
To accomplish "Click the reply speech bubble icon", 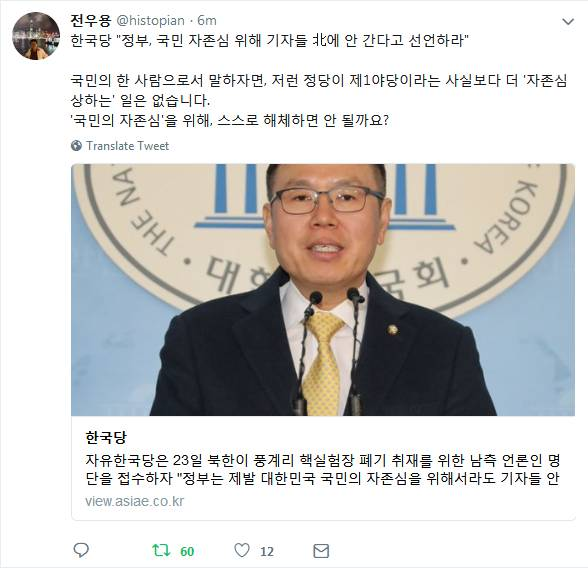I will pyautogui.click(x=81, y=550).
